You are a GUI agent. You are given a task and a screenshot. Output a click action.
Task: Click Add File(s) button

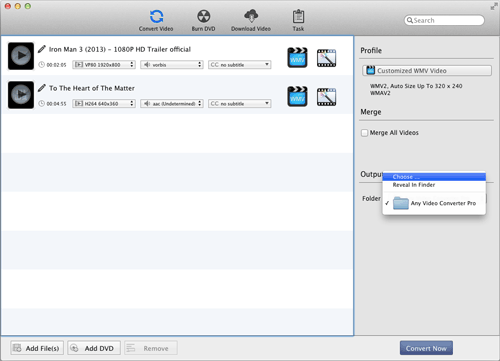37,348
